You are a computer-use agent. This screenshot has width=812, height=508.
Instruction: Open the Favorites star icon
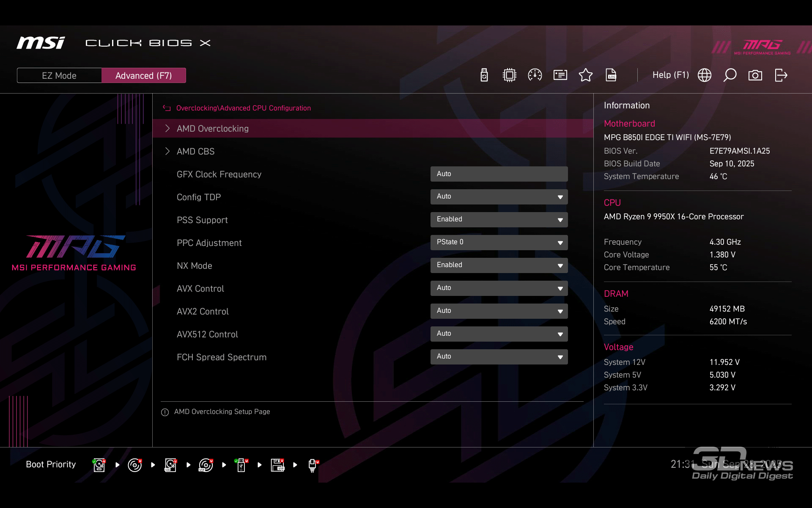tap(585, 75)
